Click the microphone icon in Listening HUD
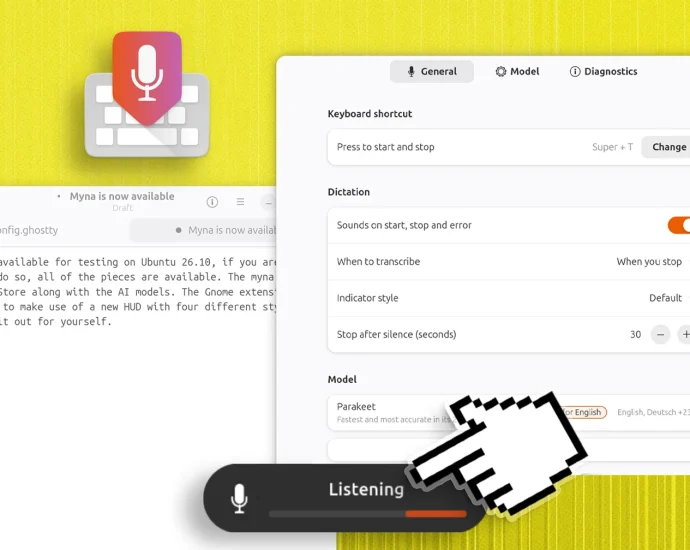This screenshot has width=690, height=550. pos(239,498)
